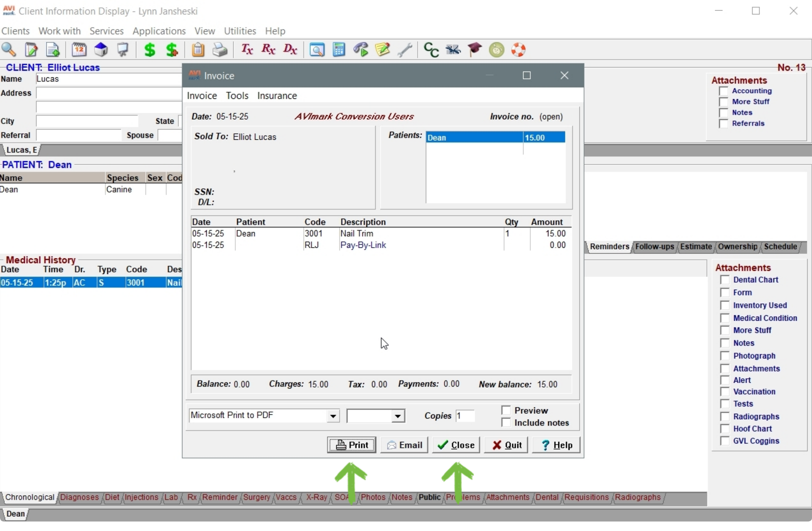
Task: Click the wrench tools toolbar icon
Action: pos(405,50)
